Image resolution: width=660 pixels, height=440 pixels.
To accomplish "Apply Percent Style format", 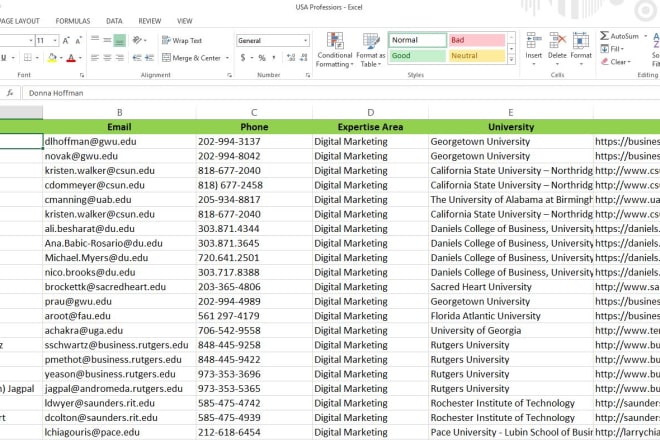I will pos(262,58).
